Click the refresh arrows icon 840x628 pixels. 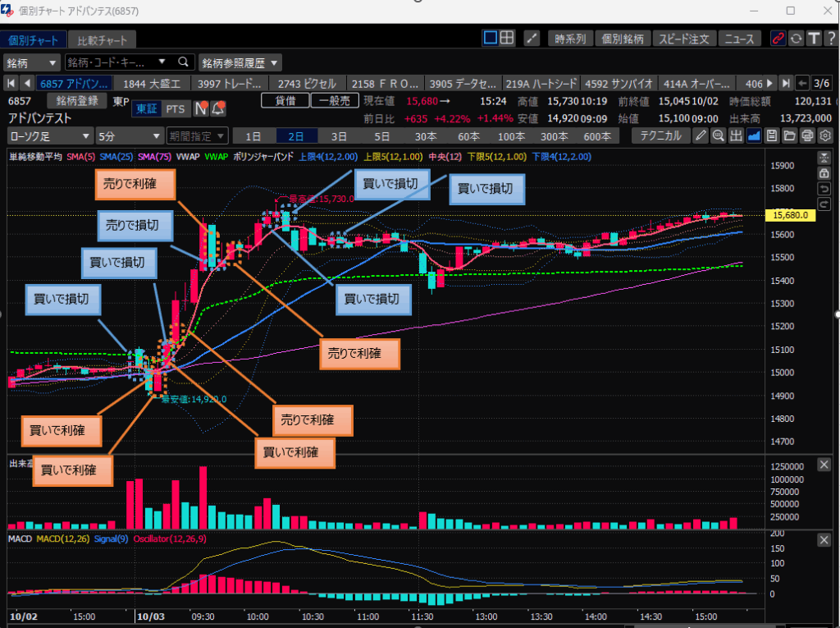click(796, 39)
